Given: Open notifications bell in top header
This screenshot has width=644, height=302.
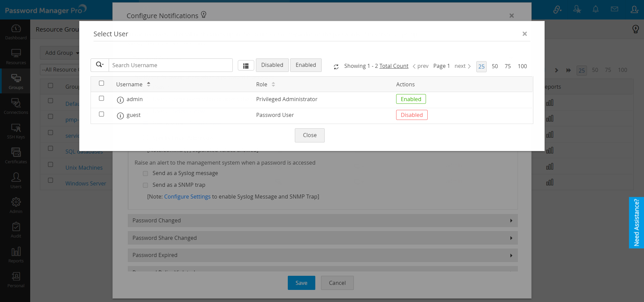Looking at the screenshot, I should click(595, 9).
